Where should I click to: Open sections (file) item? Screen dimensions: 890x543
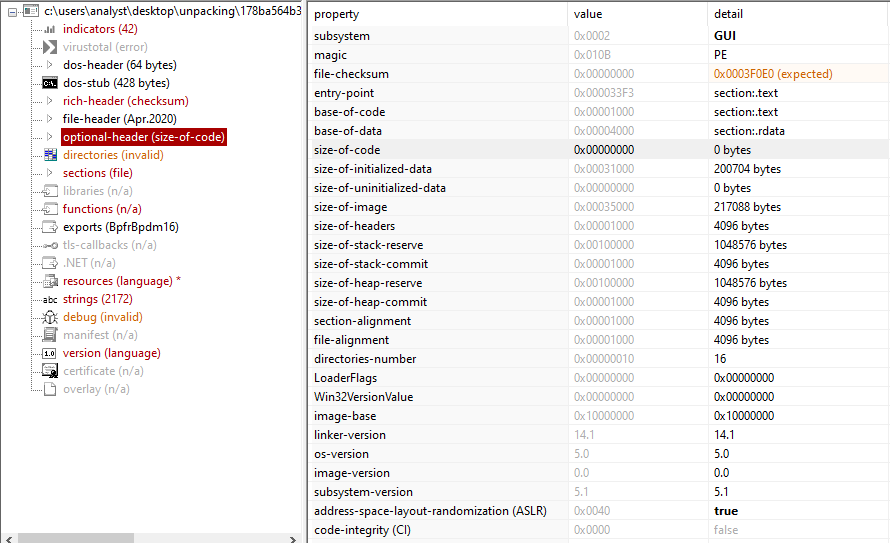pos(98,173)
